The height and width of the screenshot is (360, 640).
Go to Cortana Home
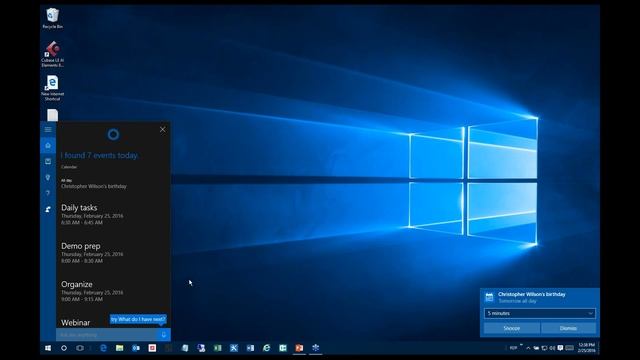pos(48,145)
